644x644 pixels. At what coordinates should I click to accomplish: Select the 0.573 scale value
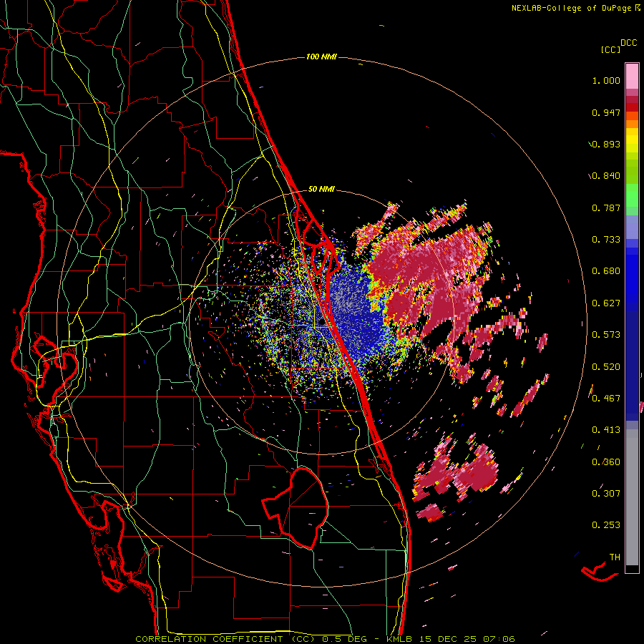[606, 335]
